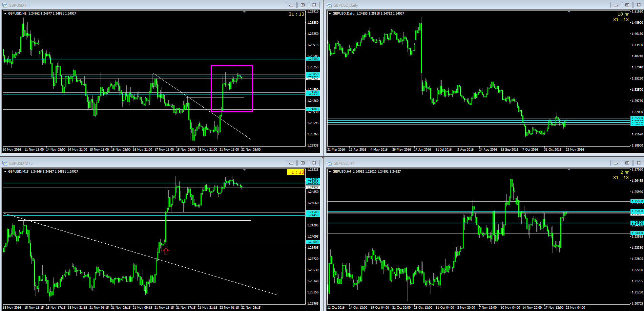The width and height of the screenshot is (644, 311).
Task: Minimize the GBPUSD,Daily chart window
Action: pos(616,5)
